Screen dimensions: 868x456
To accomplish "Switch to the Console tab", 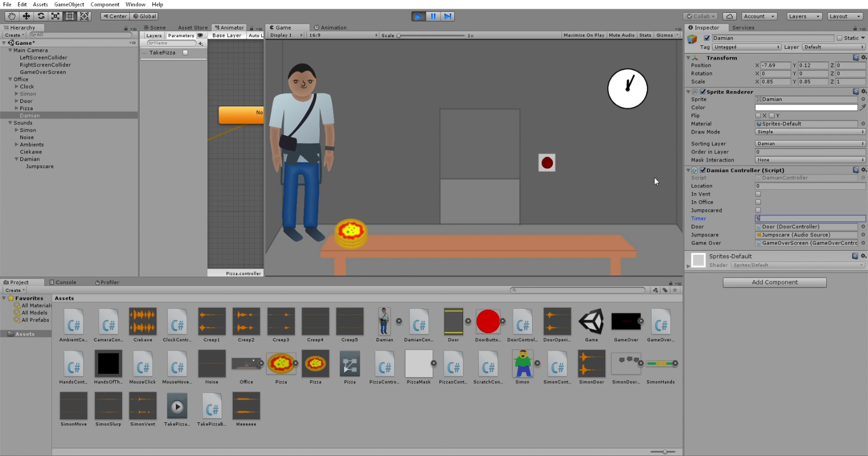I will (63, 282).
